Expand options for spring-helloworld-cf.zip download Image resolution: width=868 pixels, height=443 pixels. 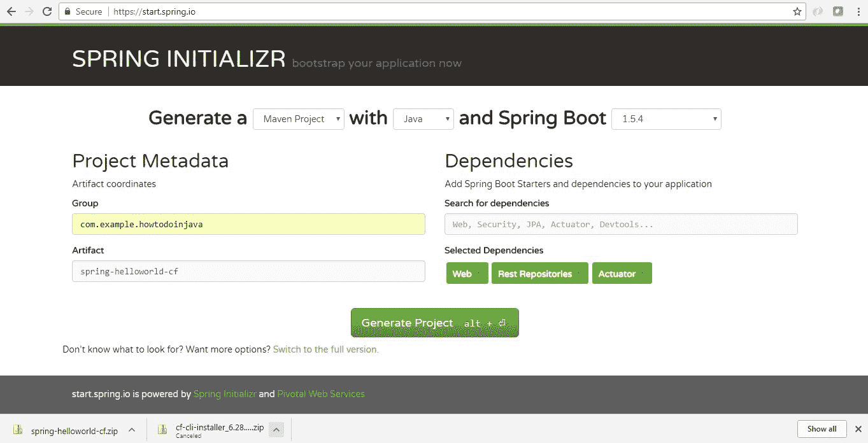(132, 430)
